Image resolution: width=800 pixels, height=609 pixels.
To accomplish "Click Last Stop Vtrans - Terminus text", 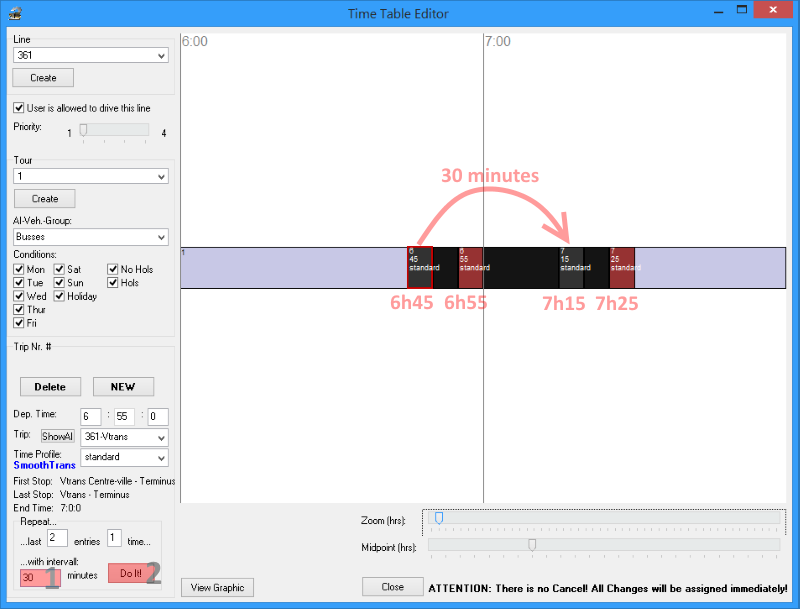I will 71,495.
